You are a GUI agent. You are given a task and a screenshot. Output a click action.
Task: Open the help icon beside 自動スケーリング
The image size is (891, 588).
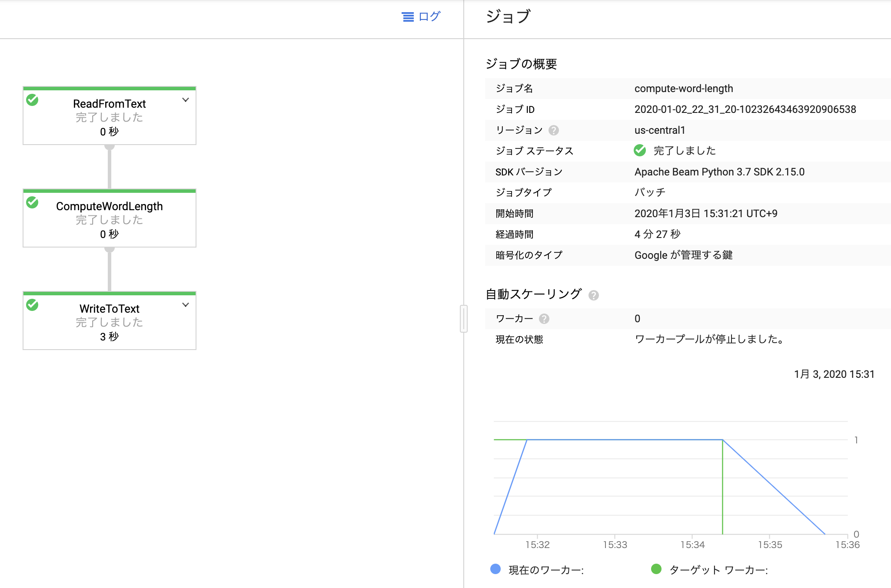tap(594, 295)
